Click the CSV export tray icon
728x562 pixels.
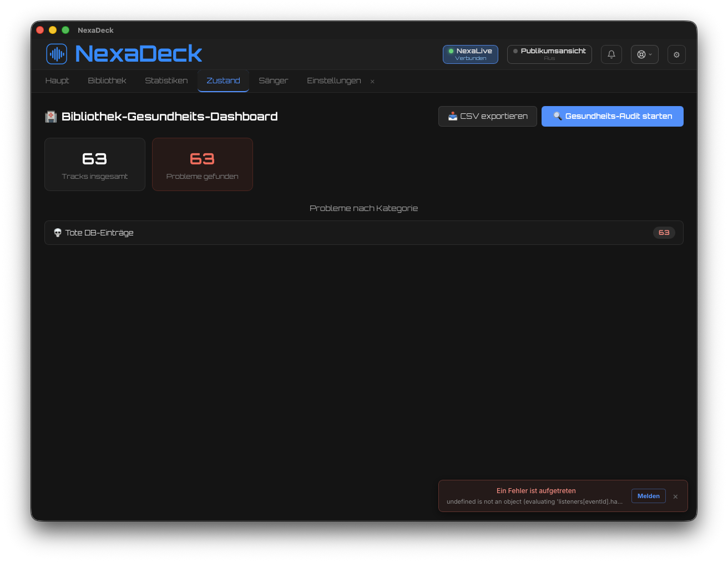[453, 116]
